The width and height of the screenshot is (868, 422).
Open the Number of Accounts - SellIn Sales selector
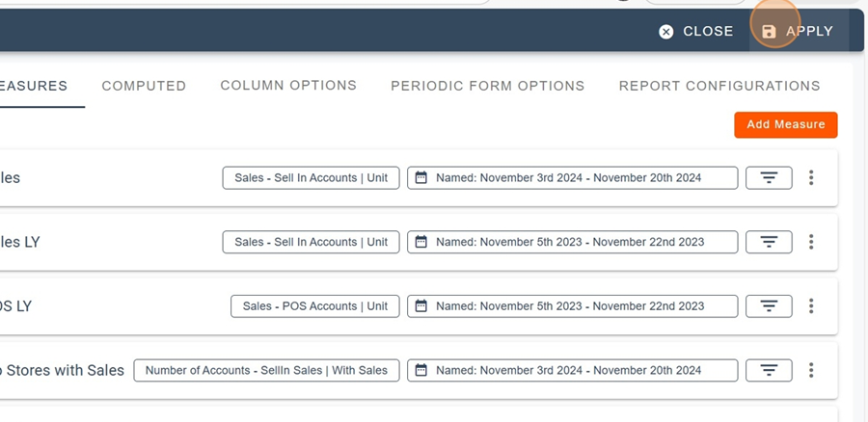(266, 370)
